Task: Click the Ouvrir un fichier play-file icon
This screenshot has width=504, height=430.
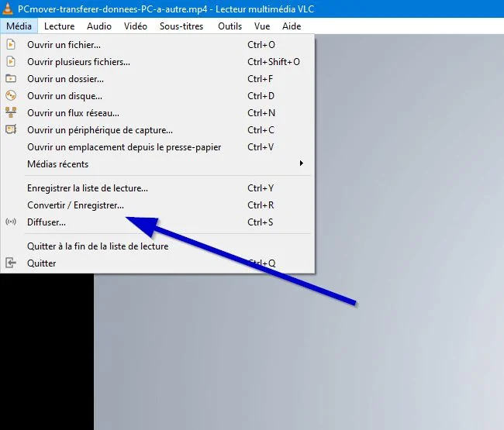Action: tap(11, 44)
